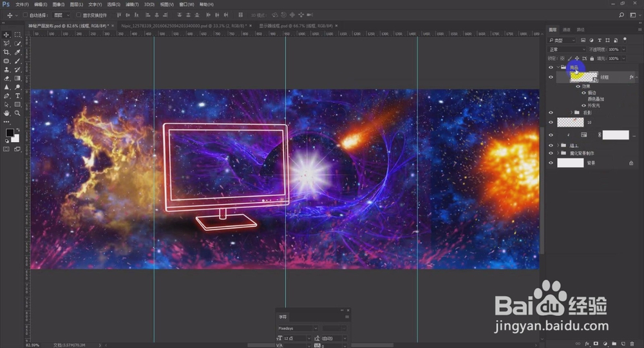Viewport: 644px width, 348px height.
Task: Toggle Quick Mask mode button
Action: click(x=6, y=149)
